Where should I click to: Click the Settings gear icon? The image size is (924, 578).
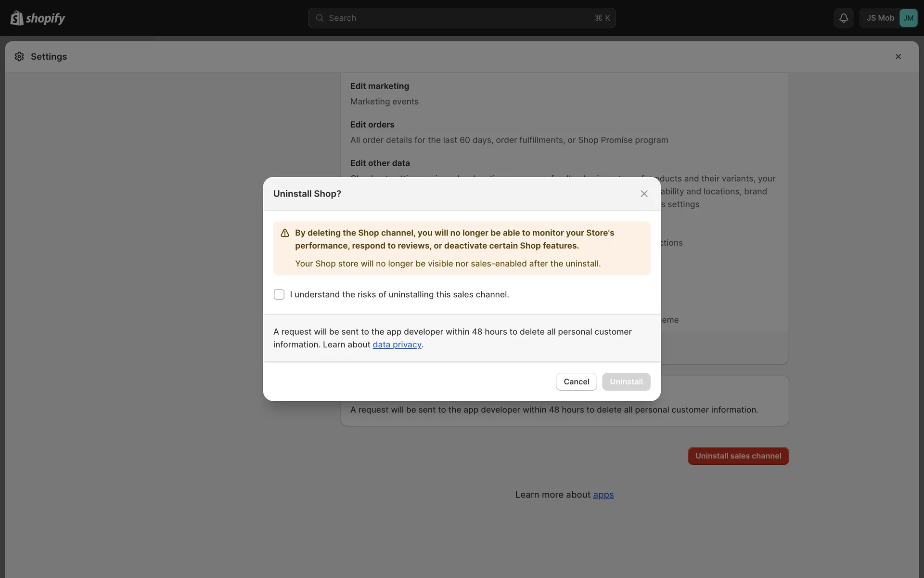(x=19, y=57)
